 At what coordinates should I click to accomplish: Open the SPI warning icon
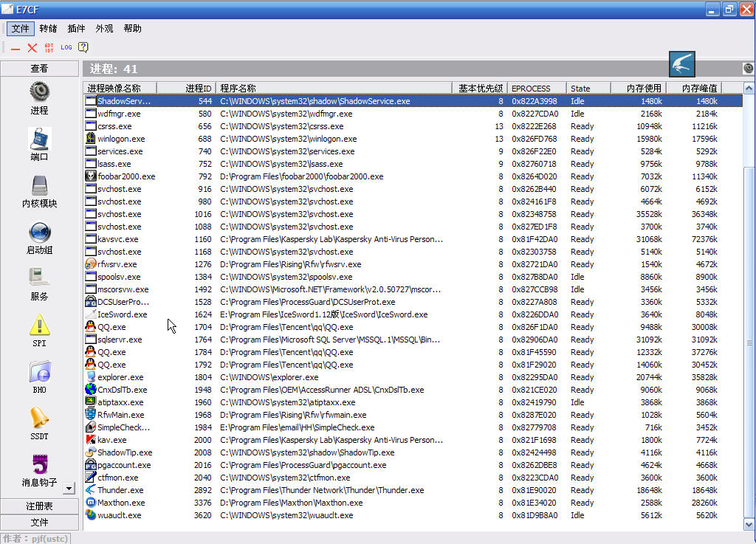tap(40, 325)
